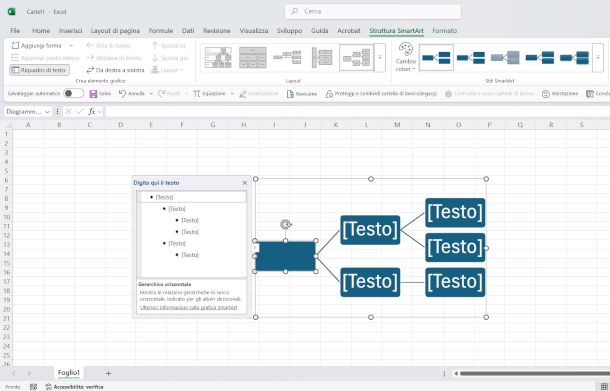Viewport: 610px width, 391px height.
Task: Click the previous sheet navigation arrow
Action: click(14, 373)
